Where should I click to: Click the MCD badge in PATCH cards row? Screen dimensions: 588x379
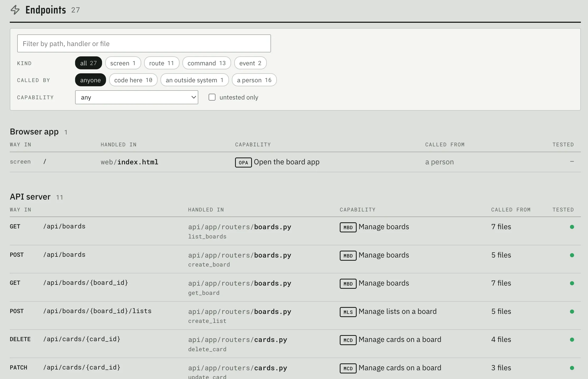click(x=348, y=368)
